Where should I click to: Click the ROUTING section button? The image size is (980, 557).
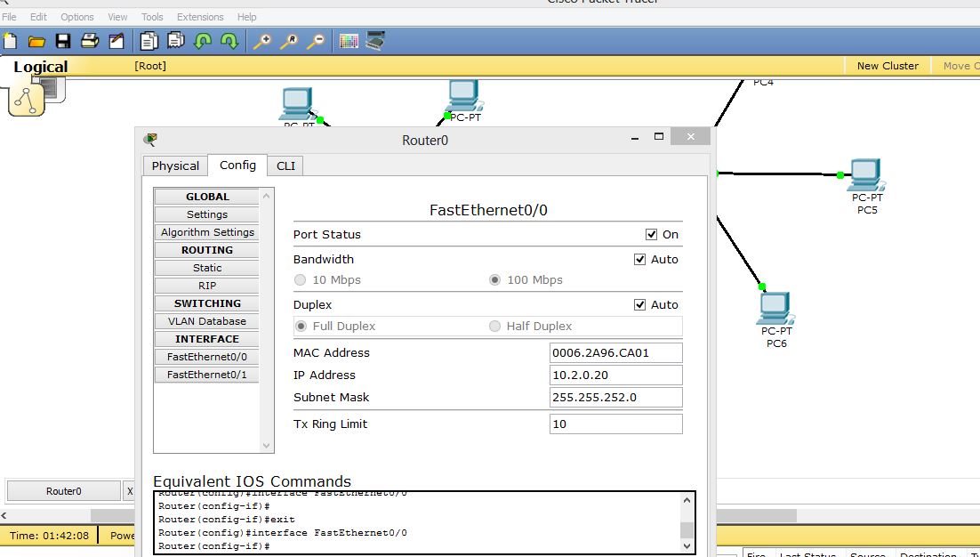[207, 250]
